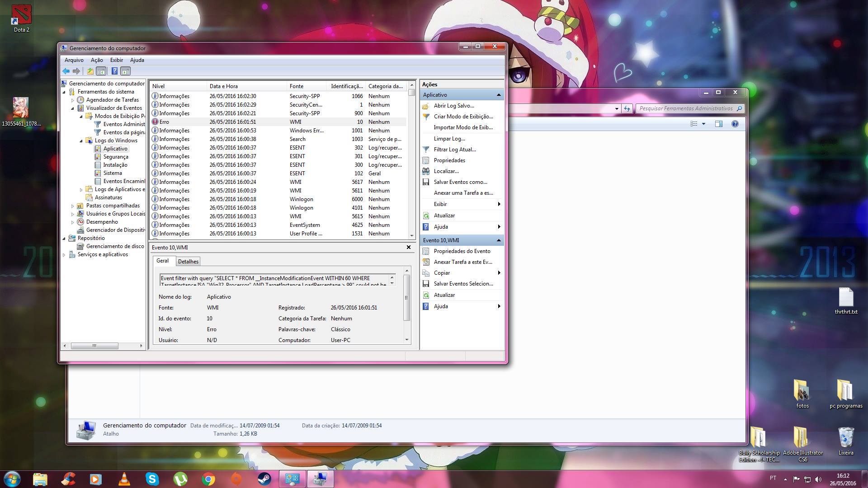Sort by the Nível column header
868x488 pixels.
pos(179,86)
